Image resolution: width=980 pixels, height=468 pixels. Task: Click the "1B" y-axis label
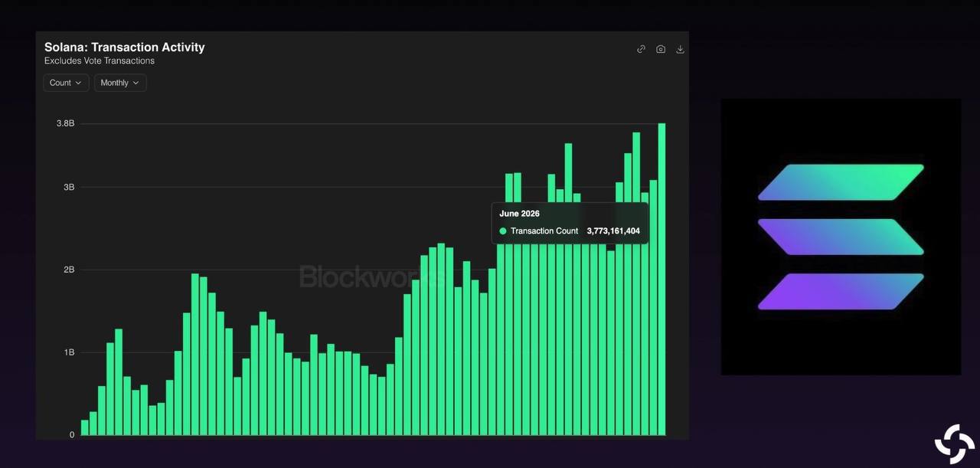pyautogui.click(x=69, y=352)
